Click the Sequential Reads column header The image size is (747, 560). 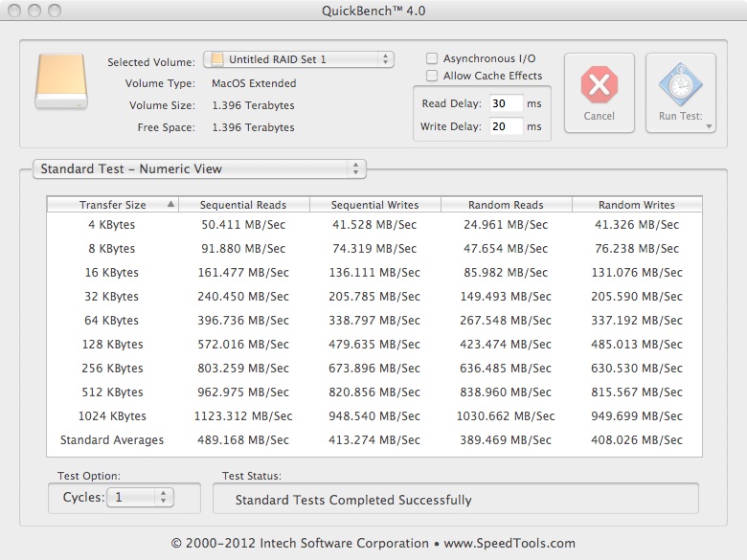pos(243,205)
